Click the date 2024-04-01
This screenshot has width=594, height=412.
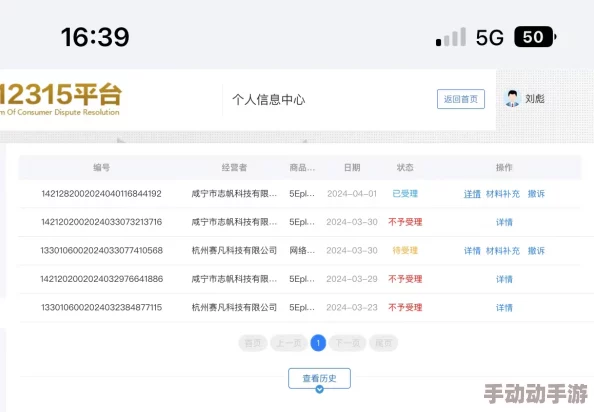click(x=352, y=194)
